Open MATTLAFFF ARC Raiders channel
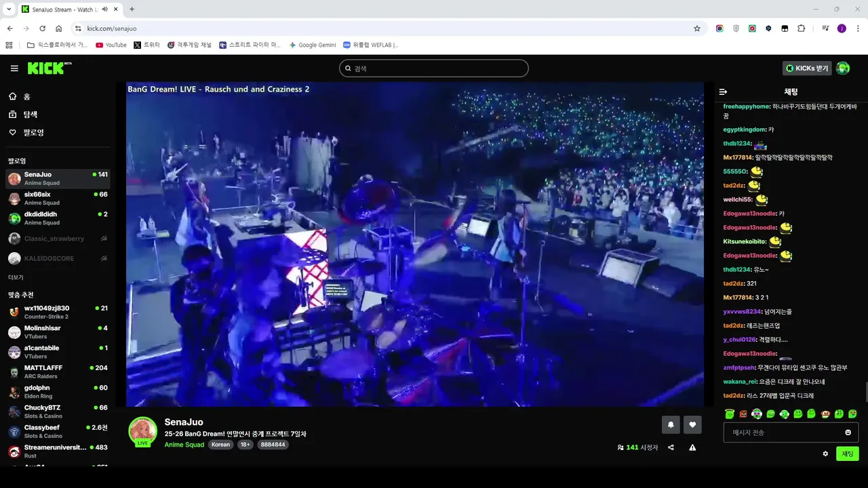Screen dimensions: 868x488 pos(58,371)
